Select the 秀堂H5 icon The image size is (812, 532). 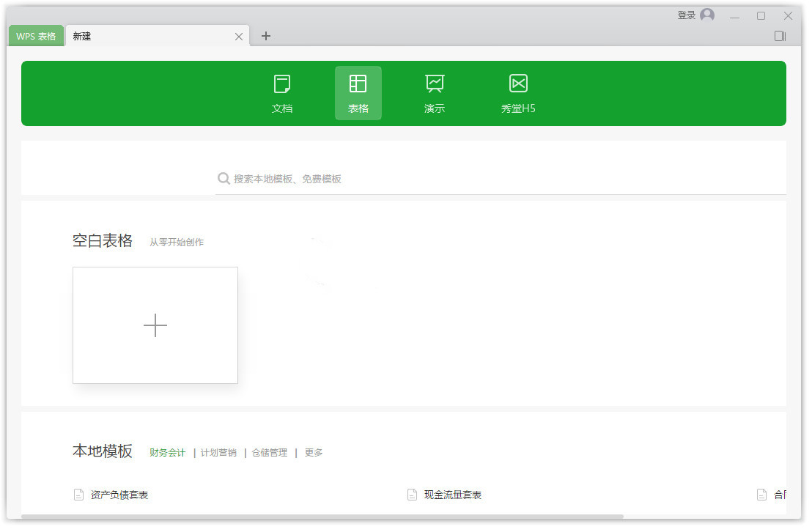pos(518,84)
